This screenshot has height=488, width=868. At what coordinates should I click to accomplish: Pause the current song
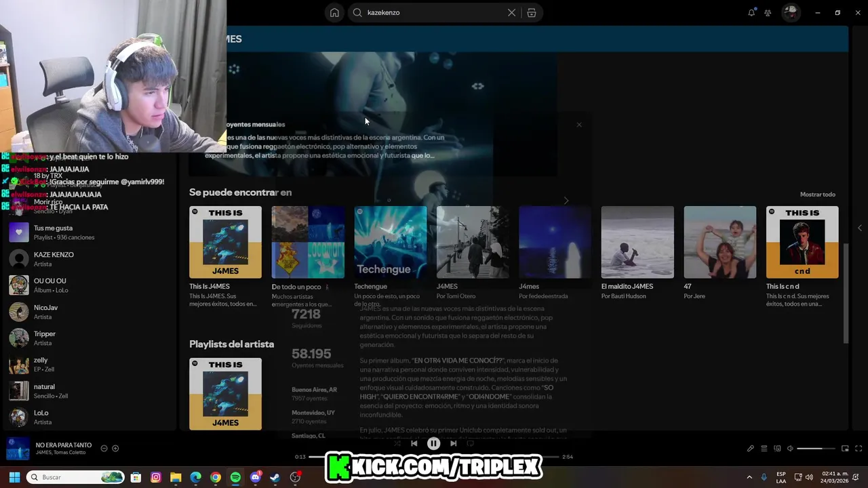(434, 443)
